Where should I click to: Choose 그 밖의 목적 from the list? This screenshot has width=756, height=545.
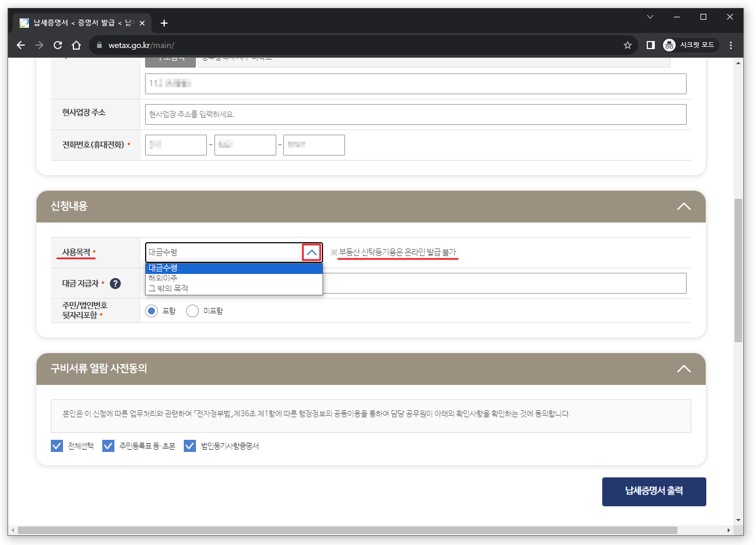pos(234,288)
